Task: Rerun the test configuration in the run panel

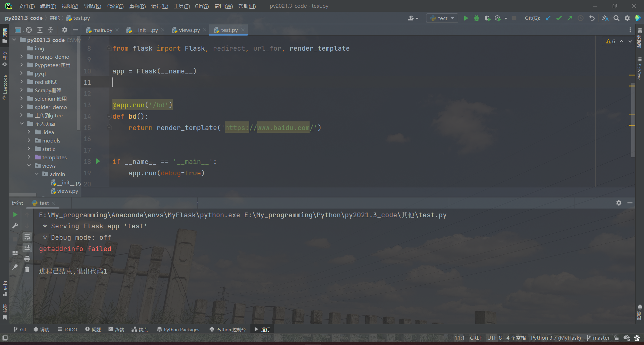Action: click(15, 215)
